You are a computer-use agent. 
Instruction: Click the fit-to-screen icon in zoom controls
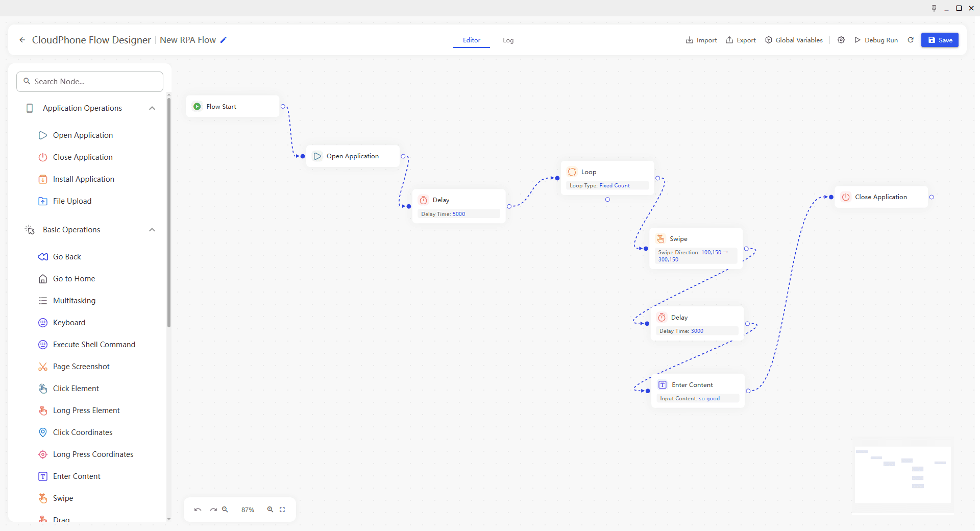coord(282,510)
